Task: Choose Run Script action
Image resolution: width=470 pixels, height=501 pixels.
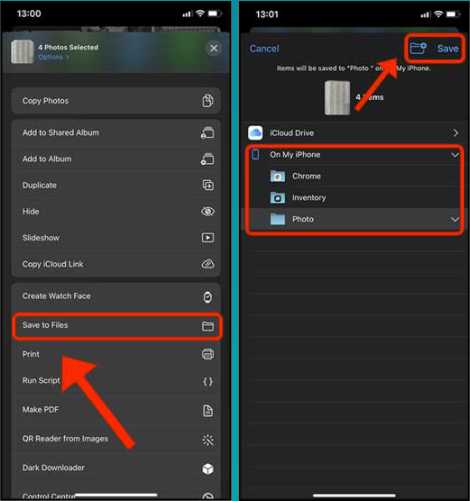Action: point(116,381)
